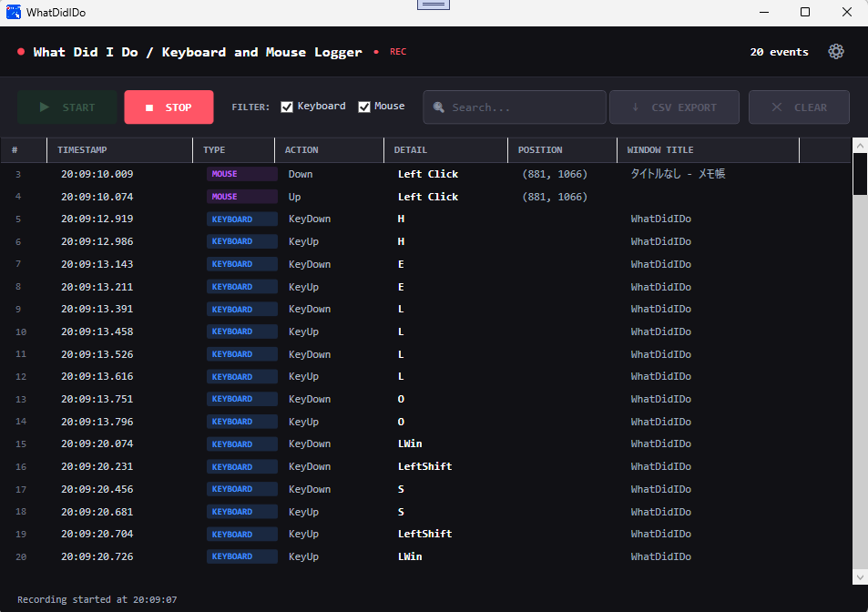Uncheck the Keyboard filter checkbox
The width and height of the screenshot is (868, 612).
(x=287, y=107)
